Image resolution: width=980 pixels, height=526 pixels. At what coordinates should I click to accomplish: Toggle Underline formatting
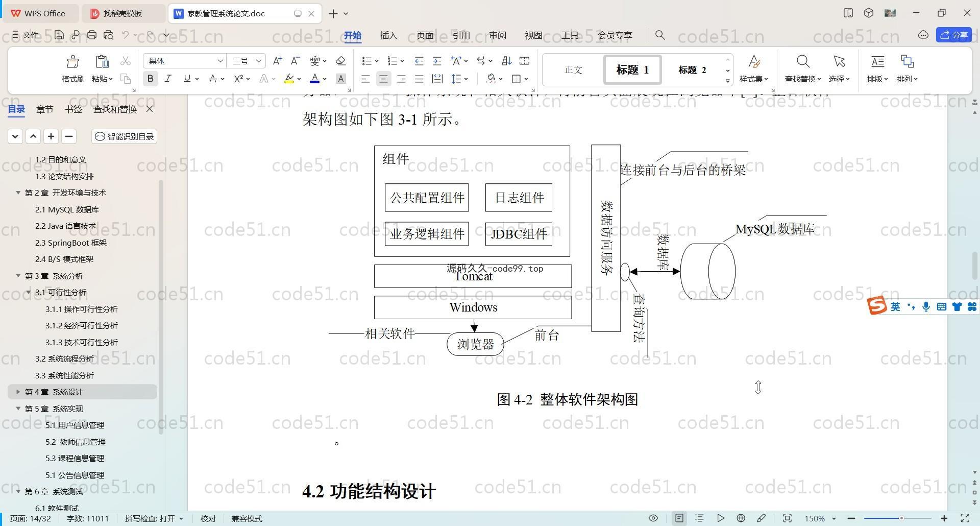tap(187, 79)
